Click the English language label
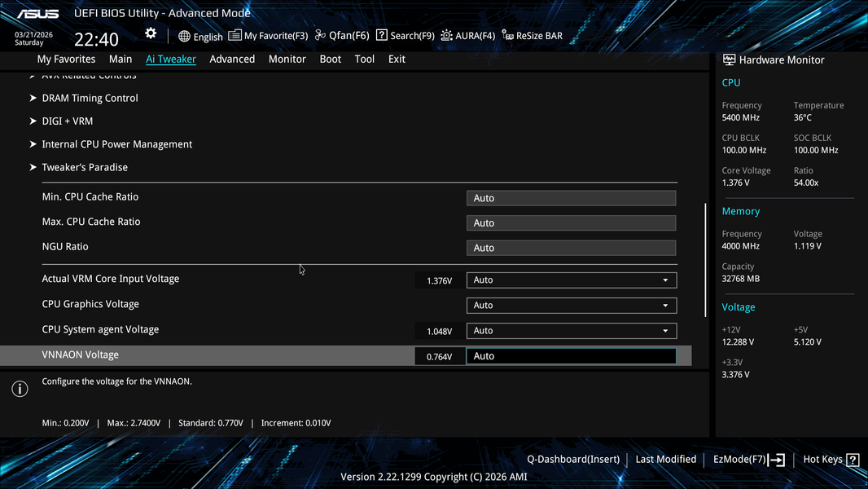This screenshot has height=489, width=868. coord(208,37)
